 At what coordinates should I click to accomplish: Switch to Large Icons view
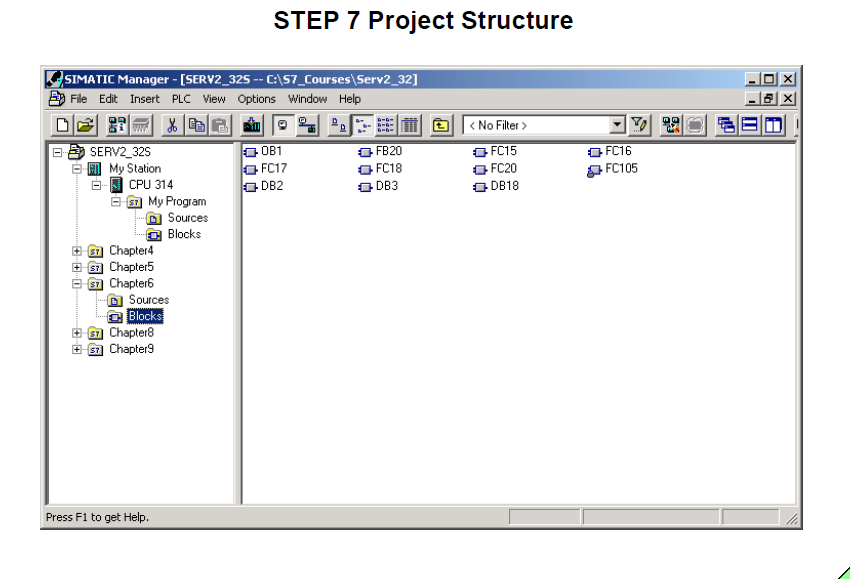pos(339,125)
